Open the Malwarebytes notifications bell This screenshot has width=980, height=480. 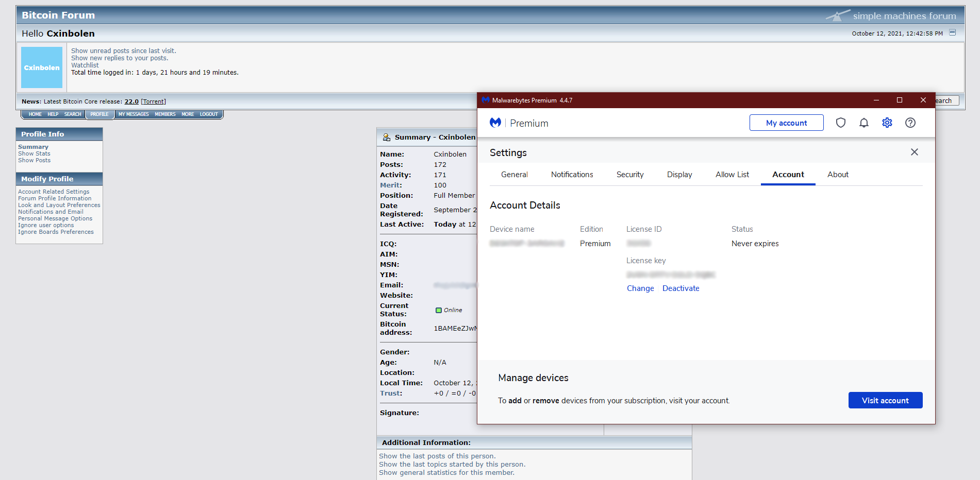point(864,123)
